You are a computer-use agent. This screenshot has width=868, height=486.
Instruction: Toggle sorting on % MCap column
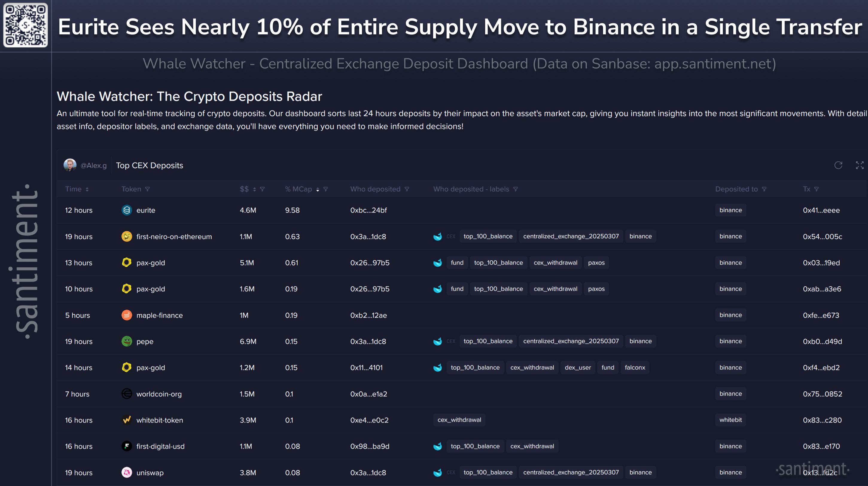[x=317, y=189]
